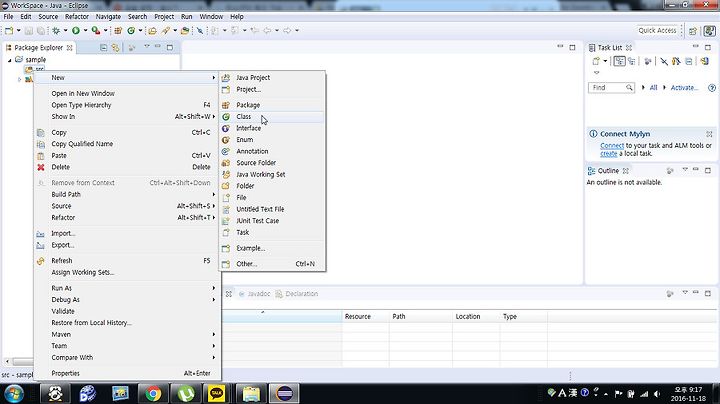Expand the Build Path submenu
720x404 pixels.
point(127,194)
